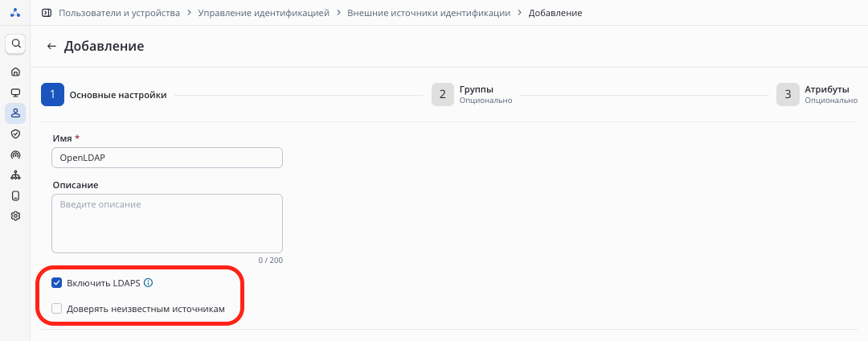Open the shield security section
868x341 pixels.
(x=15, y=134)
